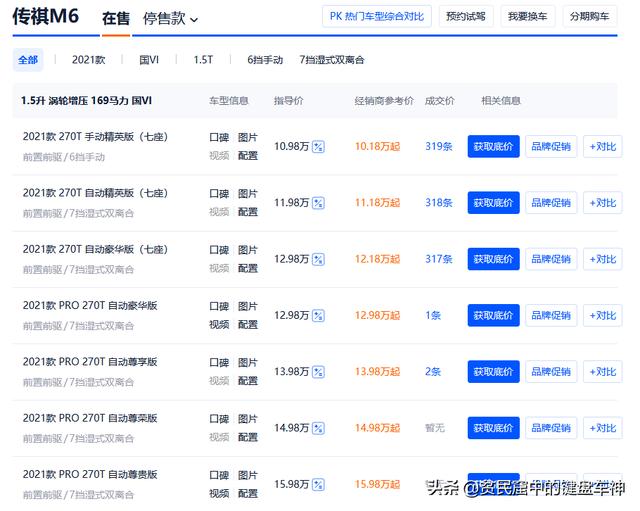Open 2021款 PRO 270T 自动尊贵版 link
Image resolution: width=640 pixels, height=511 pixels.
[90, 475]
